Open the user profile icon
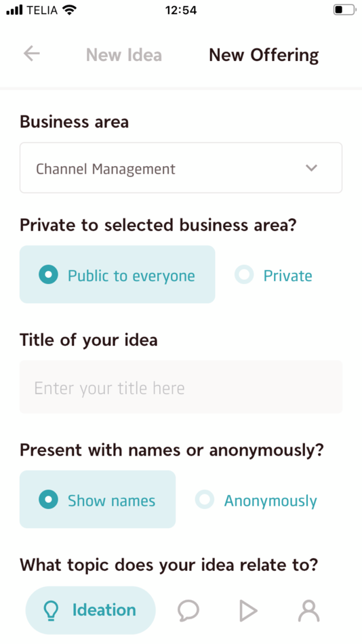Viewport: 362px width, 644px height. coord(308,610)
